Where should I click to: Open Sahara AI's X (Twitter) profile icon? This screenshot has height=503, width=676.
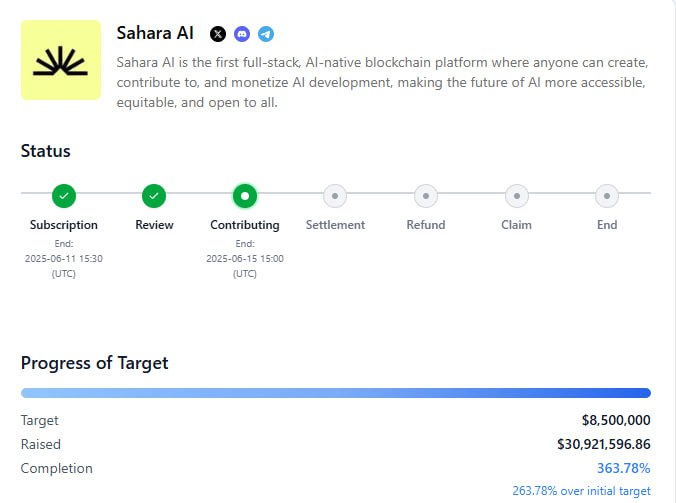pos(218,34)
